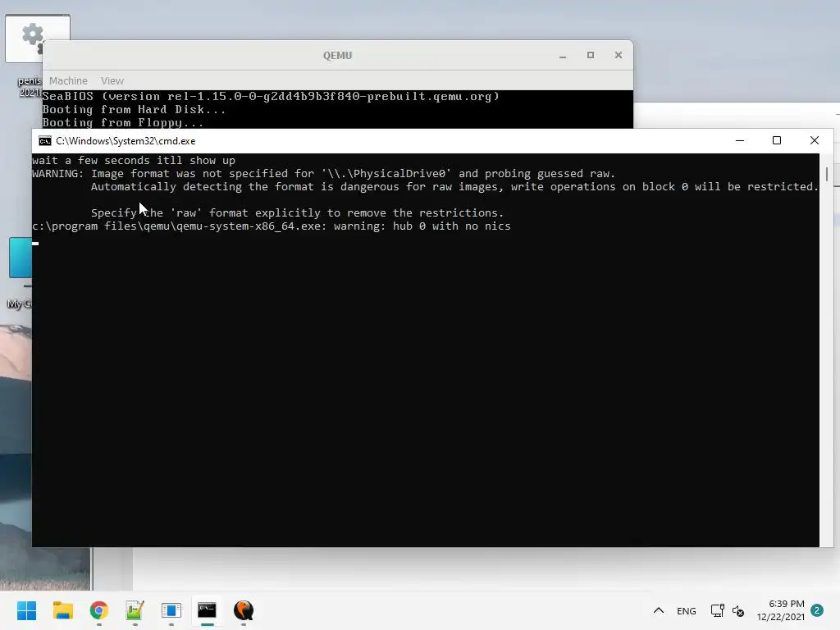Switch to the cmd.exe taskbar icon
The width and height of the screenshot is (840, 630).
click(x=207, y=610)
